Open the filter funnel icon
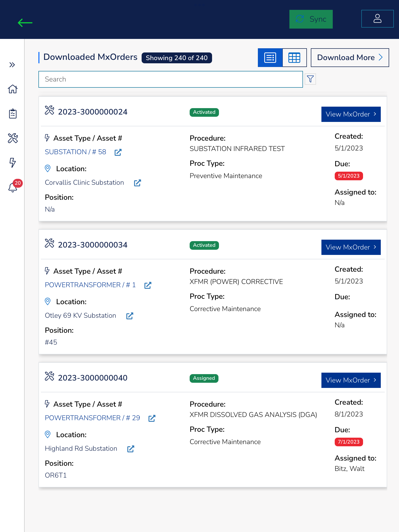This screenshot has height=532, width=399. pyautogui.click(x=310, y=79)
